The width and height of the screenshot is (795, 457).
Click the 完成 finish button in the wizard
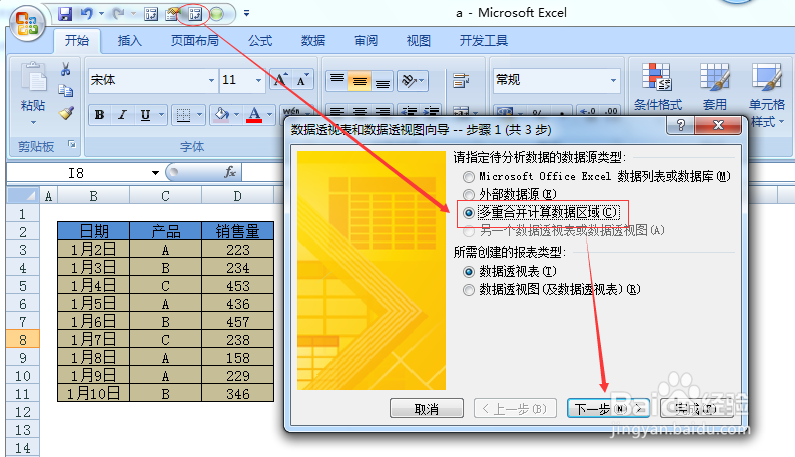click(697, 409)
